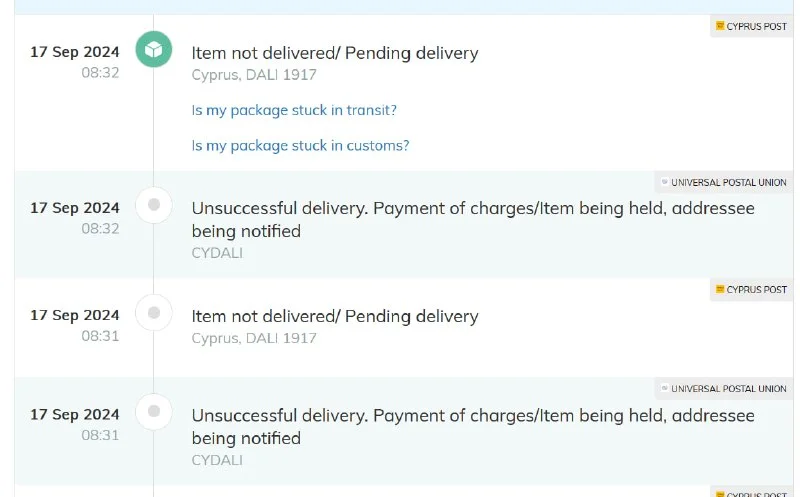Click the green package icon on the timeline
The width and height of the screenshot is (800, 497).
pyautogui.click(x=154, y=50)
